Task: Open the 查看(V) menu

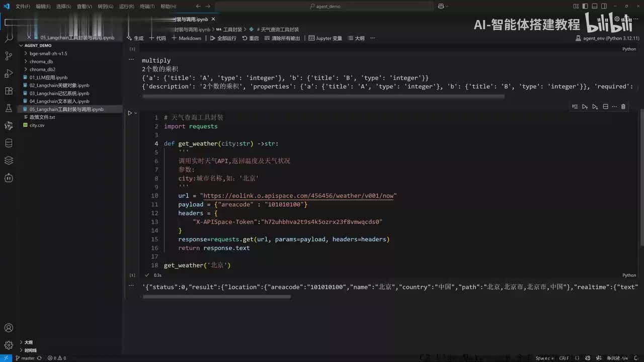Action: [85, 7]
